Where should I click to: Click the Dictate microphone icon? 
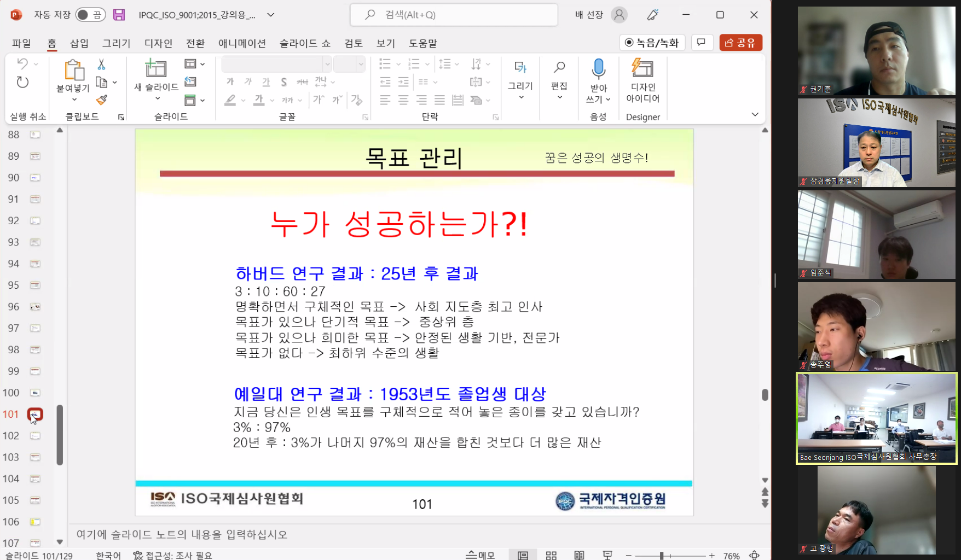click(598, 69)
